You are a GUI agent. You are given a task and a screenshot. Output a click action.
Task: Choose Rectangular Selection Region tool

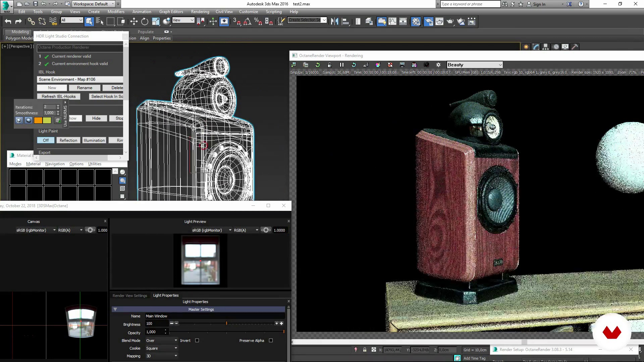click(x=110, y=22)
